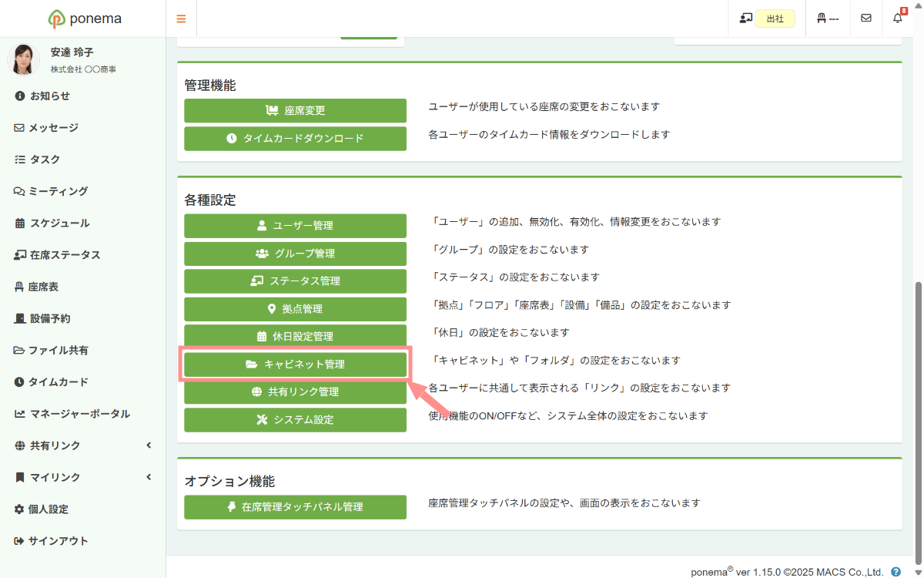Toggle the hamburger sidebar menu

click(x=181, y=18)
